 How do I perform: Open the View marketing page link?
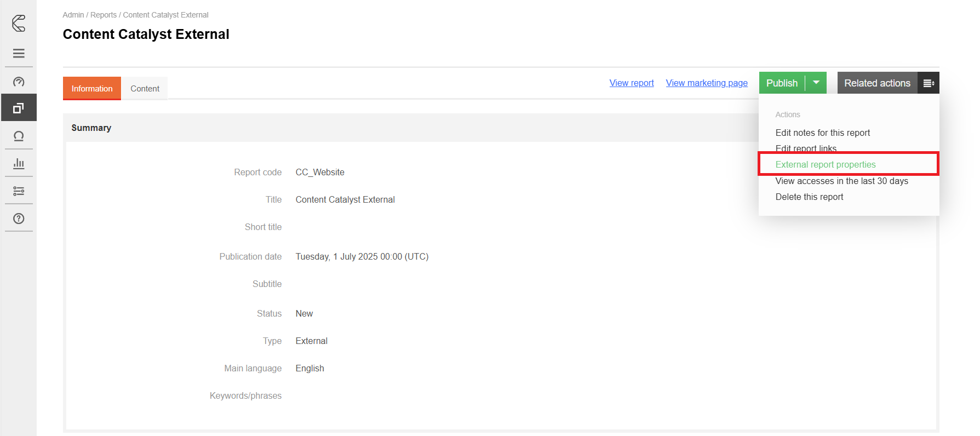pos(707,83)
